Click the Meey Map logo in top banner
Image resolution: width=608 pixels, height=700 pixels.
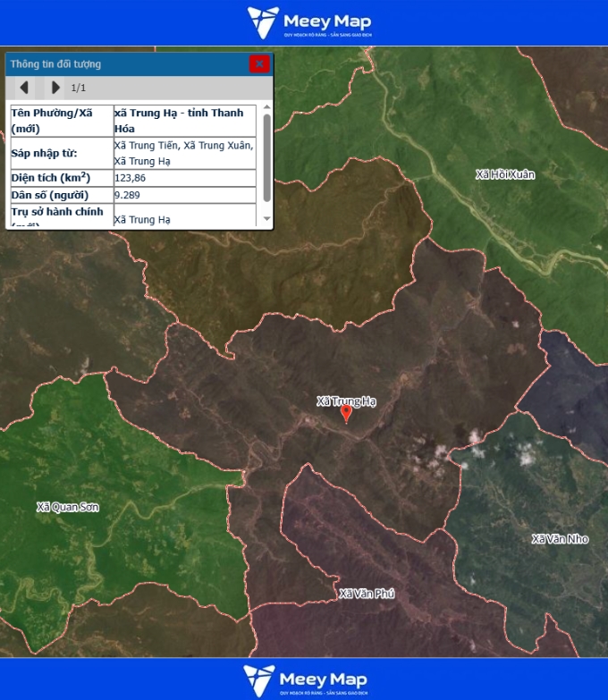[x=308, y=22]
